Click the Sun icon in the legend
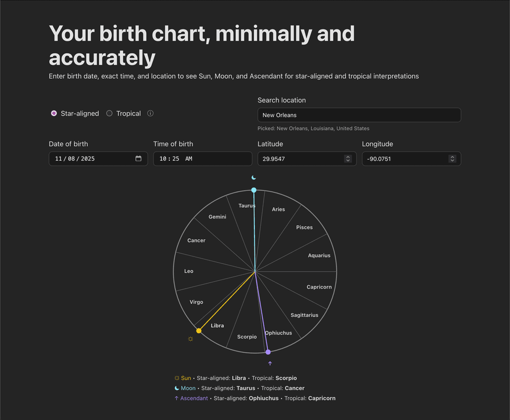510x420 pixels. pos(176,378)
